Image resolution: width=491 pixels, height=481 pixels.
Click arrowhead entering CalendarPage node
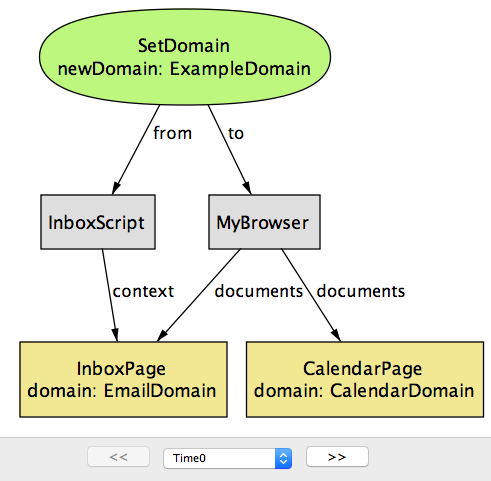click(x=336, y=335)
